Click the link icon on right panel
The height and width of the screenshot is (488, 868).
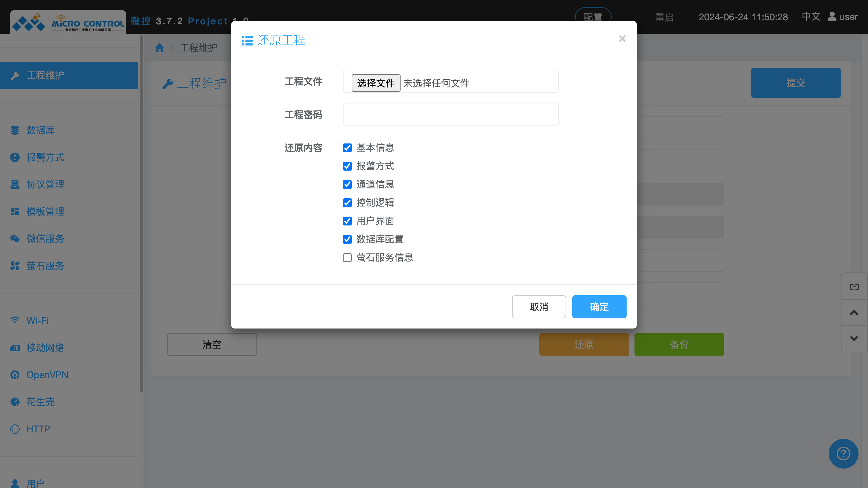[x=854, y=287]
